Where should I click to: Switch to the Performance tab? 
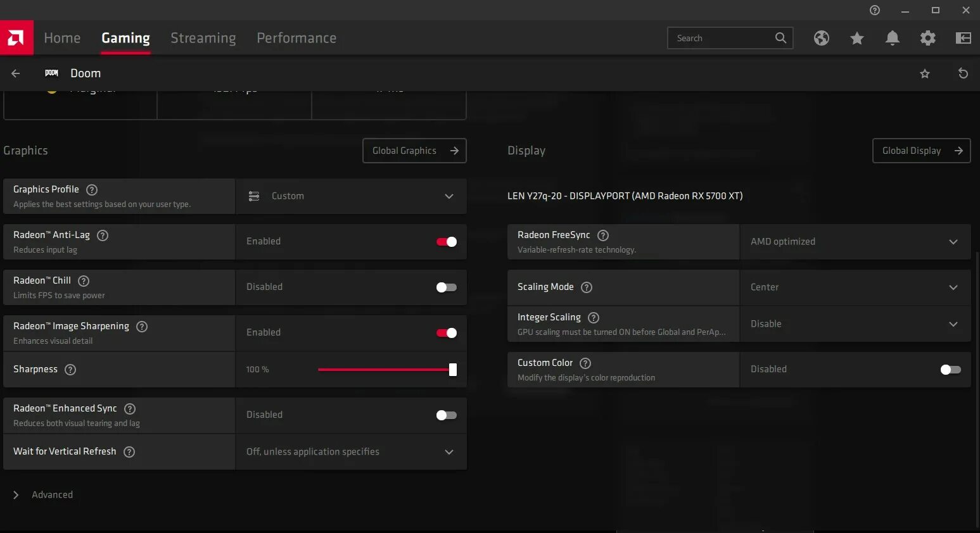point(296,38)
